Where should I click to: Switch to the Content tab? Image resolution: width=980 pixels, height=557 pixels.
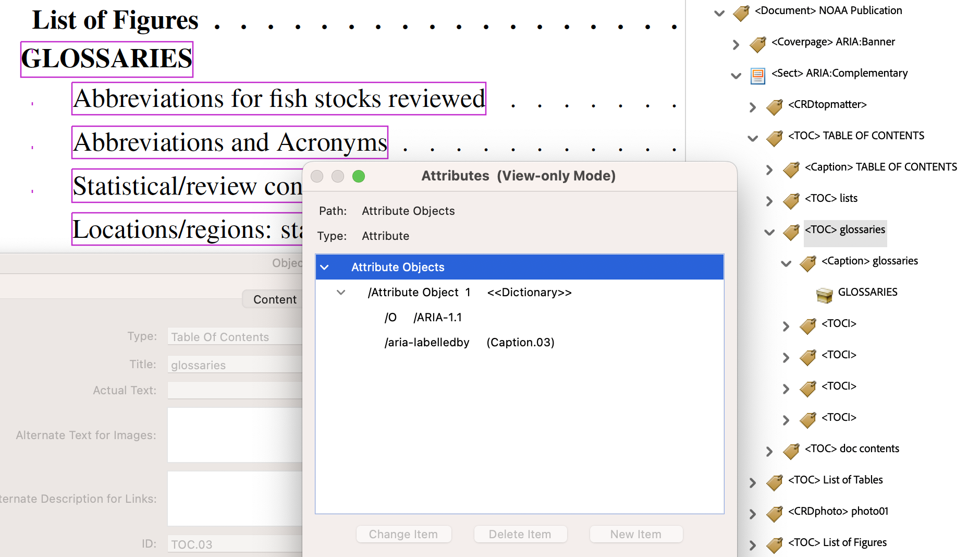click(274, 299)
